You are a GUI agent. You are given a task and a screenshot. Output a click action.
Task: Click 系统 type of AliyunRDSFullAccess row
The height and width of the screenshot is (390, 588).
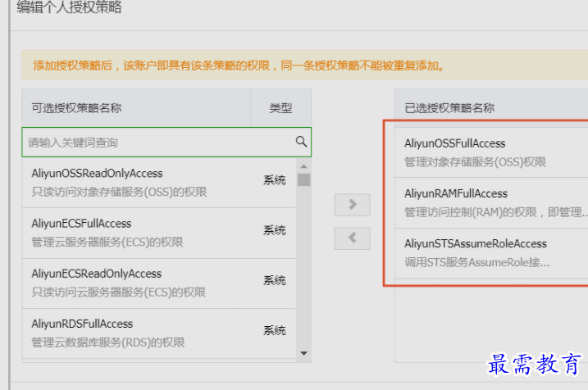click(275, 331)
